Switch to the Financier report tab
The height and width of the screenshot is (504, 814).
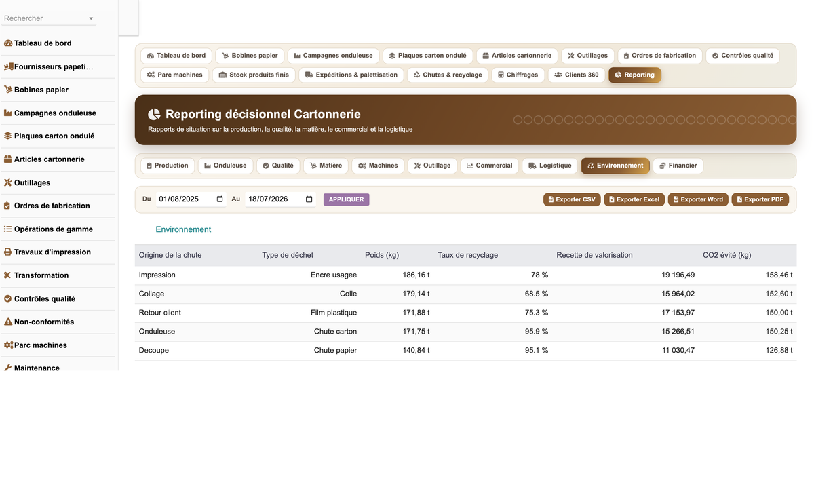(x=678, y=166)
